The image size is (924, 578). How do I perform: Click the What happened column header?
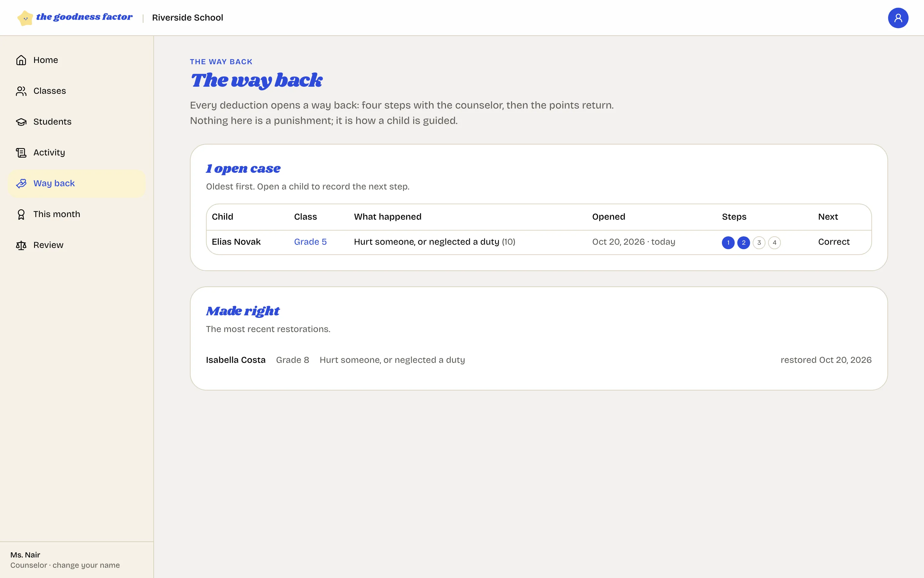coord(388,217)
